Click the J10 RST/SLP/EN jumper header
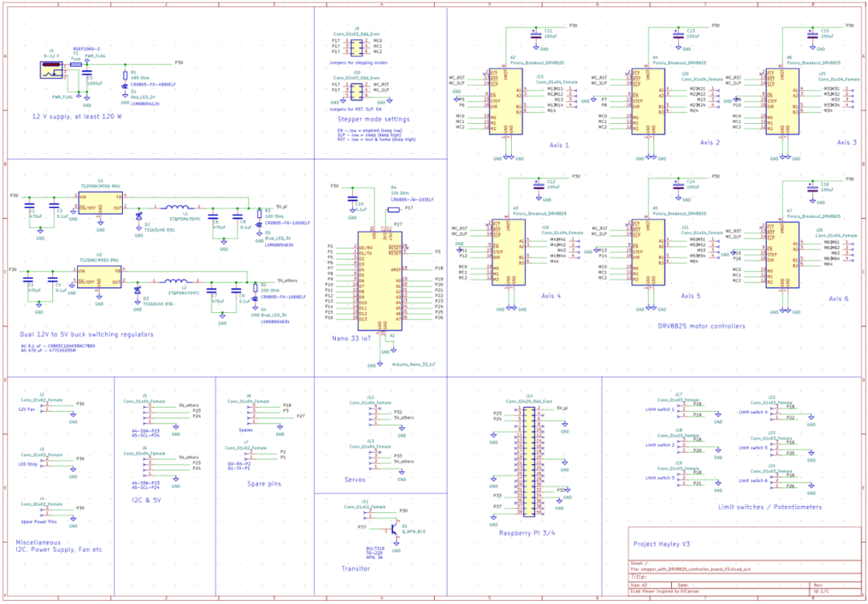Viewport: 868px width, 604px height. point(357,91)
